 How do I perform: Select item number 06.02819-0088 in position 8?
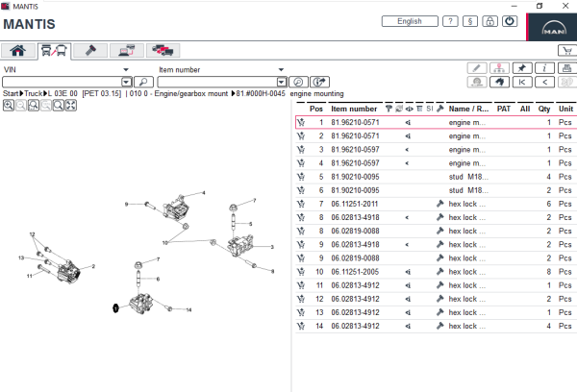(355, 231)
